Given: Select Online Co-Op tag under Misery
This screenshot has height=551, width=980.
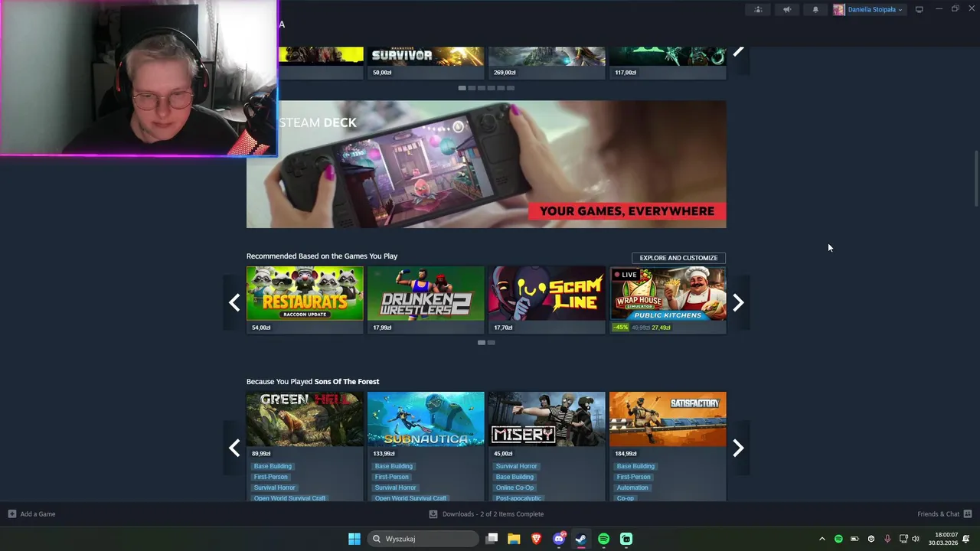Looking at the screenshot, I should click(x=514, y=487).
